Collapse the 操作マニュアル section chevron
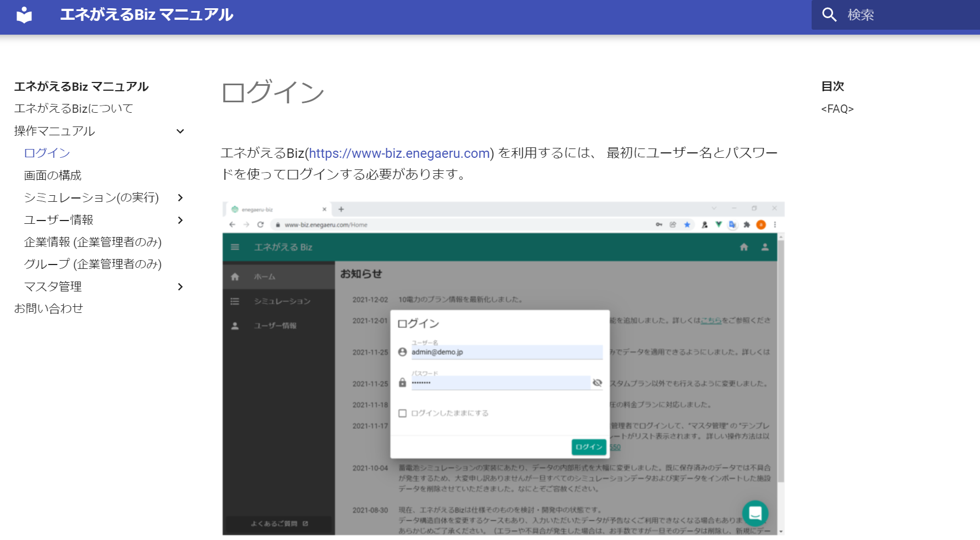This screenshot has width=980, height=540. point(180,131)
